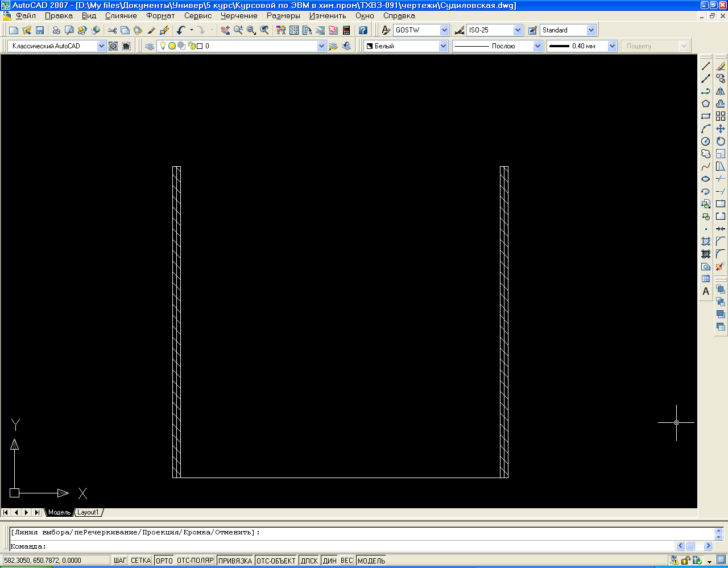The image size is (728, 568).
Task: Switch to the Layout1 tab
Action: tap(88, 512)
